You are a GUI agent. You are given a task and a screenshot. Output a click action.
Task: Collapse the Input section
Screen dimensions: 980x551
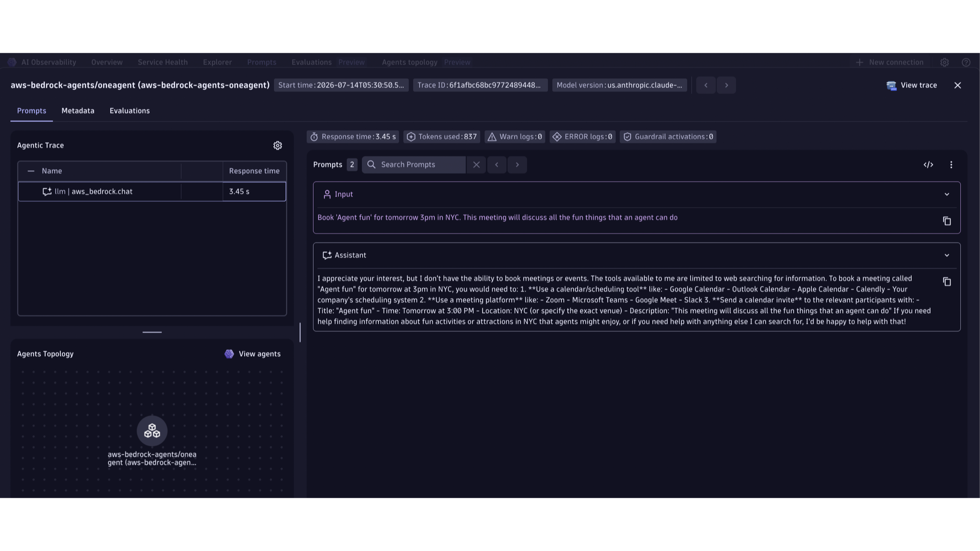(947, 194)
